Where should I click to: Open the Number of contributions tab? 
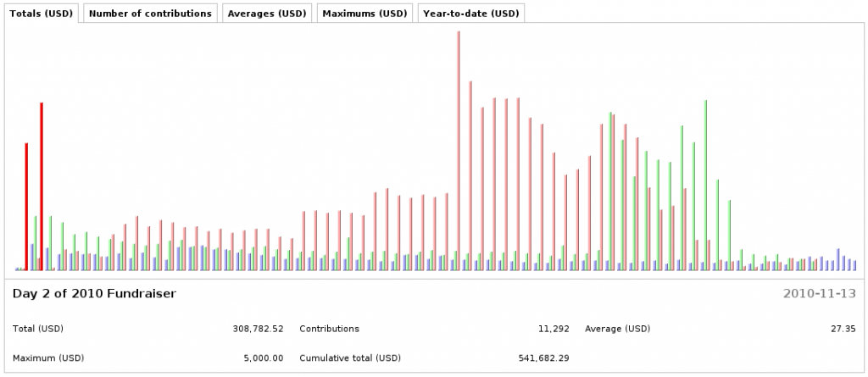coord(150,14)
